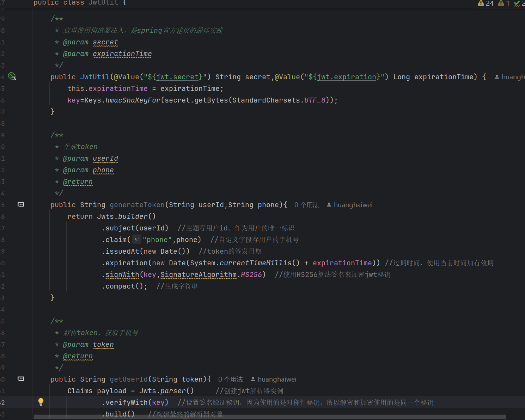Click the '.build()' call on the last line
Image resolution: width=525 pixels, height=420 pixels.
(118, 414)
